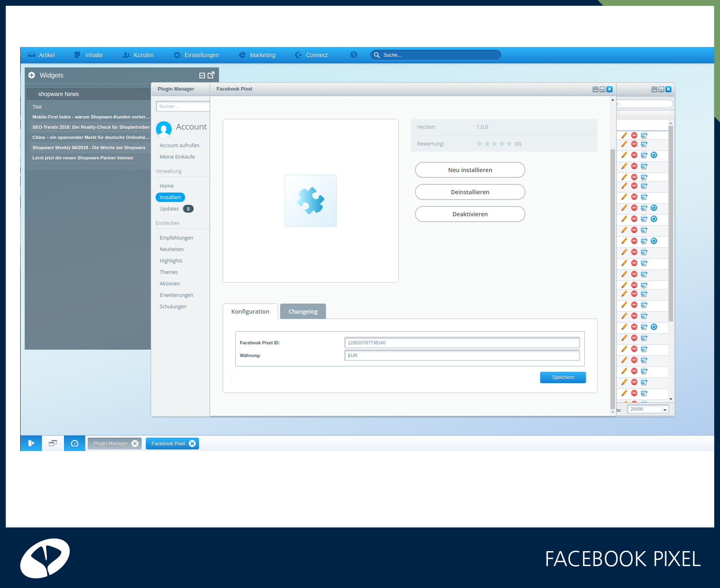Screen dimensions: 720x588
Task: Collapse the Widgets panel with minimize icon
Action: tap(202, 75)
